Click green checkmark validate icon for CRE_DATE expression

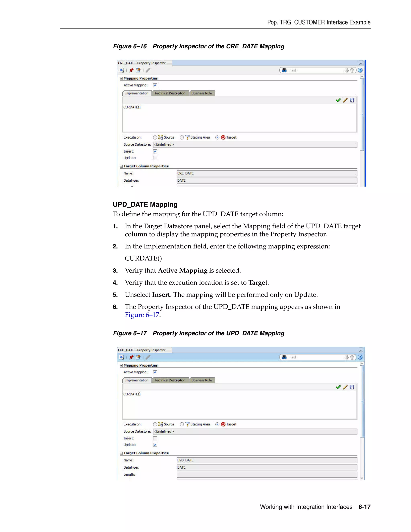pyautogui.click(x=338, y=100)
